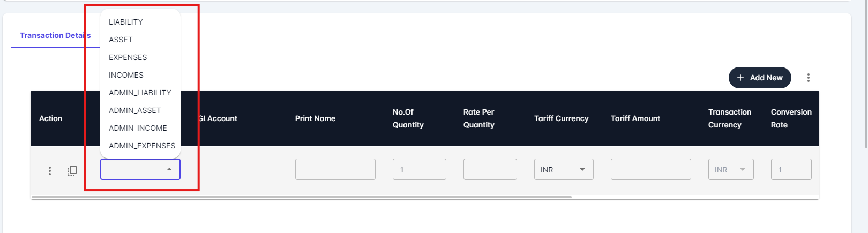Image resolution: width=868 pixels, height=233 pixels.
Task: Choose ADMIN_LIABILITY from the list
Action: point(140,93)
